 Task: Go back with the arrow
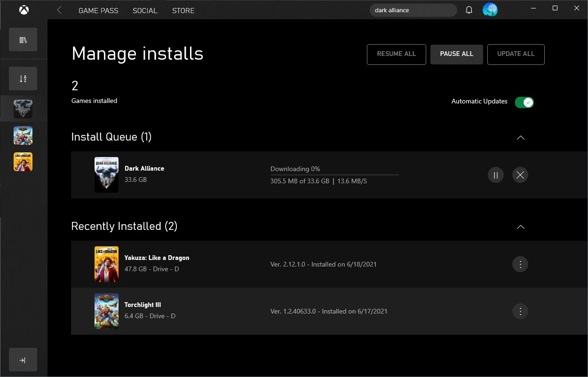point(59,10)
